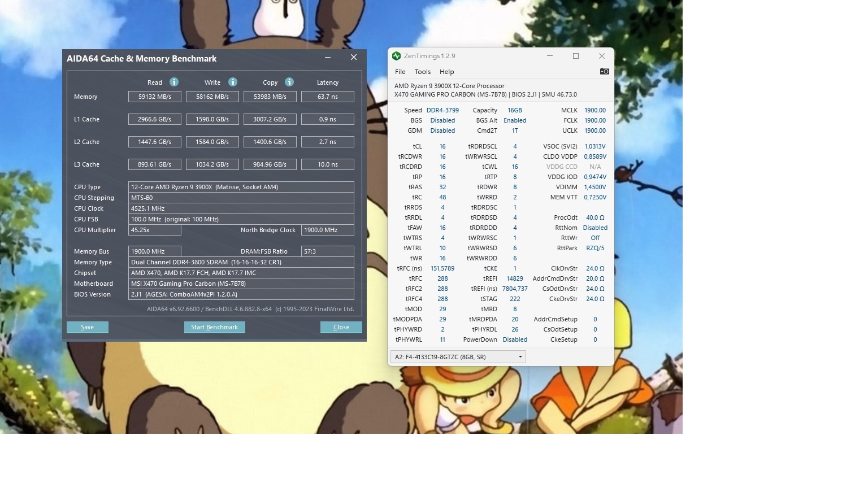Minimize the ZenTimings window
The width and height of the screenshot is (868, 488).
pos(550,56)
